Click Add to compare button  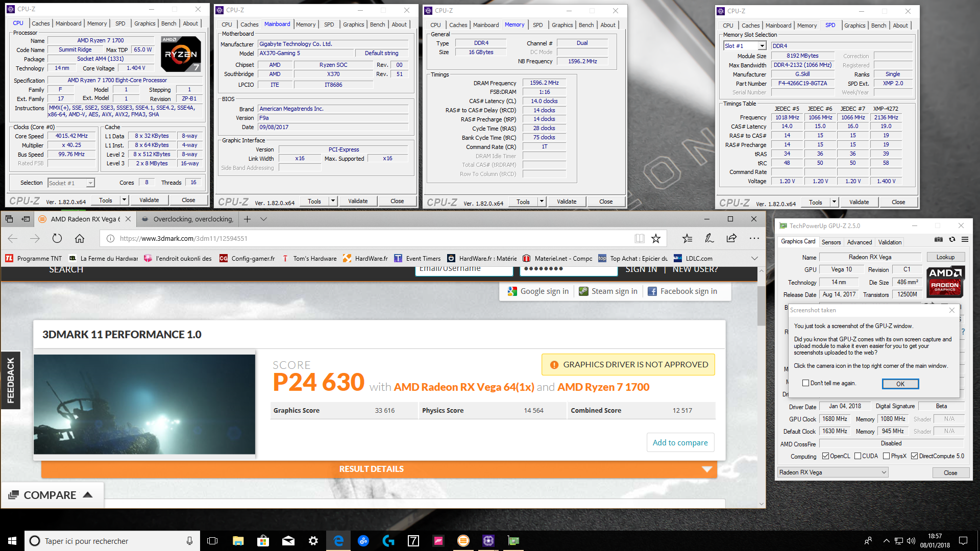click(x=680, y=442)
